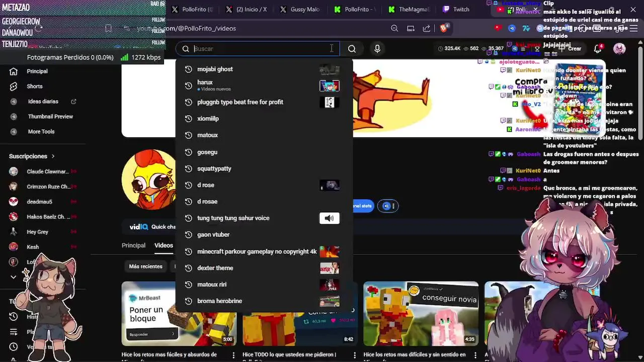The height and width of the screenshot is (362, 644).
Task: Click the zoom magnifier icon in address bar
Action: point(394,28)
